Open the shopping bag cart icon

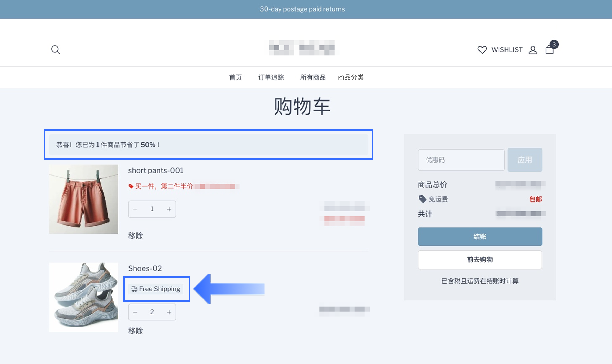pos(550,49)
